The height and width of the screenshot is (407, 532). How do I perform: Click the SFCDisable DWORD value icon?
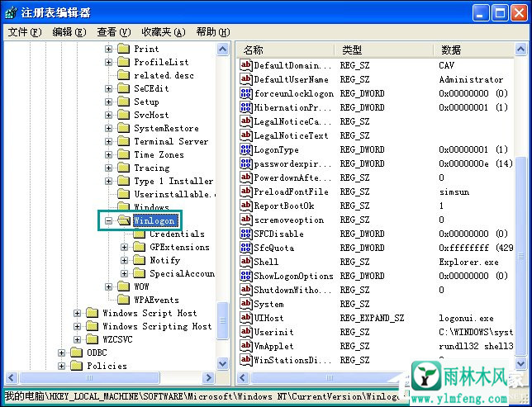point(246,234)
